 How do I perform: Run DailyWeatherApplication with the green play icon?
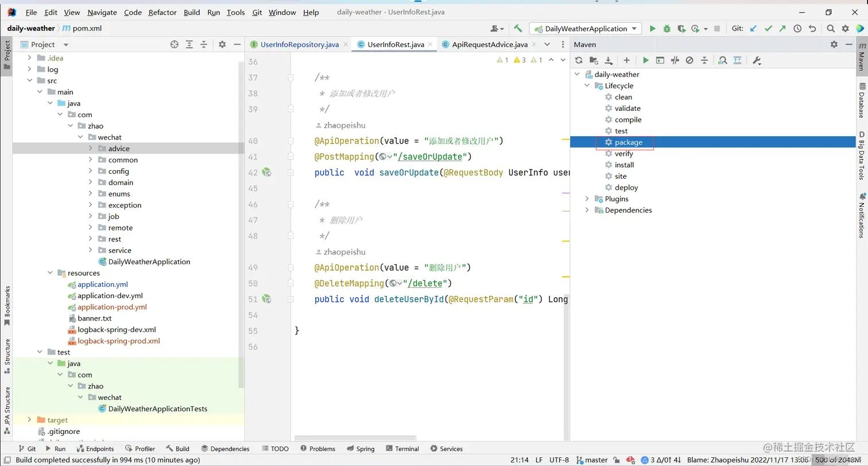(x=652, y=28)
